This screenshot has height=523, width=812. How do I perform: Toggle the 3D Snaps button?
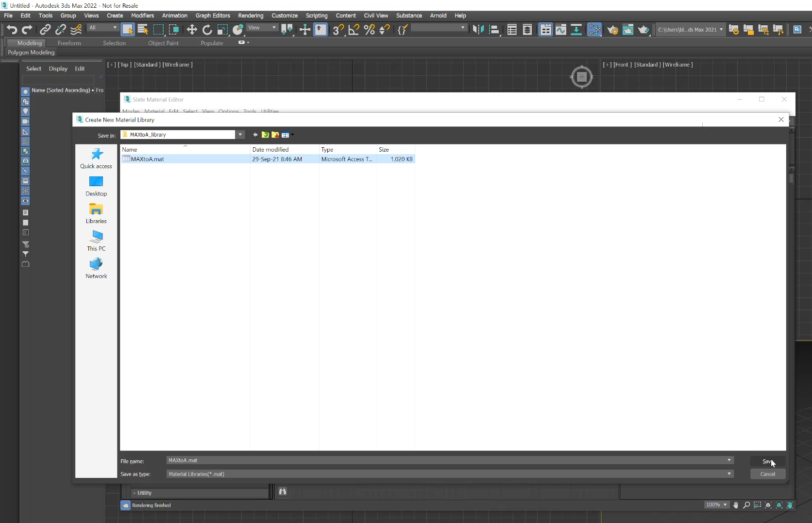coord(338,30)
